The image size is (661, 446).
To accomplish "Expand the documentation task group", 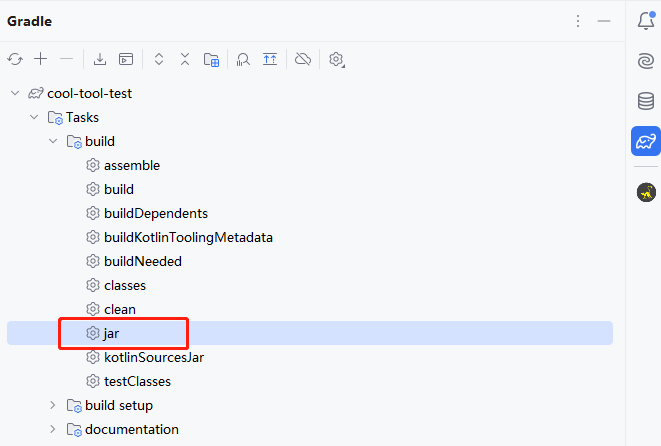I will [x=53, y=429].
